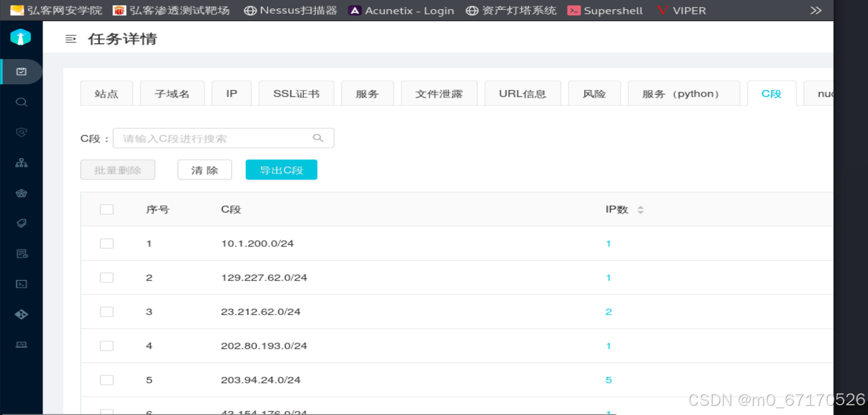
Task: Switch to the 服务（python）tab
Action: (684, 93)
